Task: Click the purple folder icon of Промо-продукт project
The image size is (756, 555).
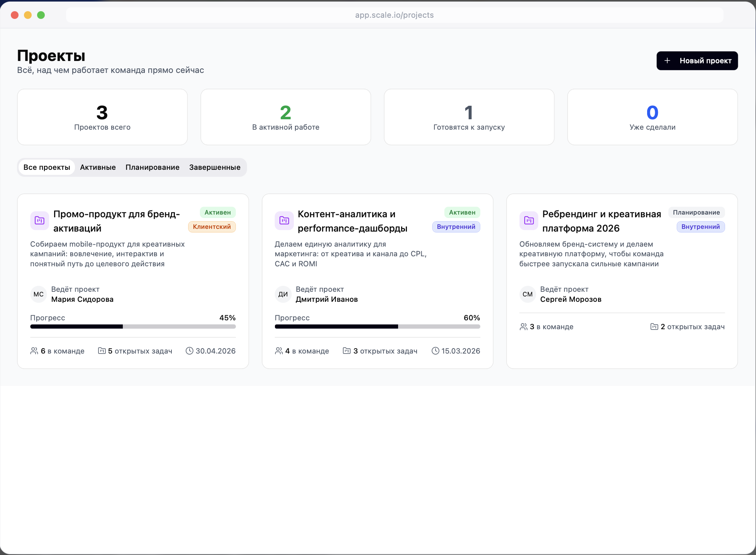Action: click(39, 220)
